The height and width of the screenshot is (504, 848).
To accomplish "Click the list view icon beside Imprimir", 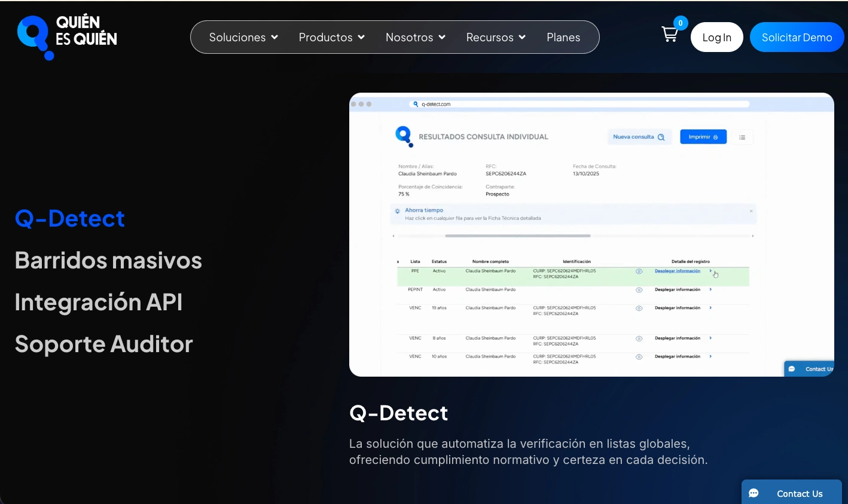I will click(x=742, y=137).
